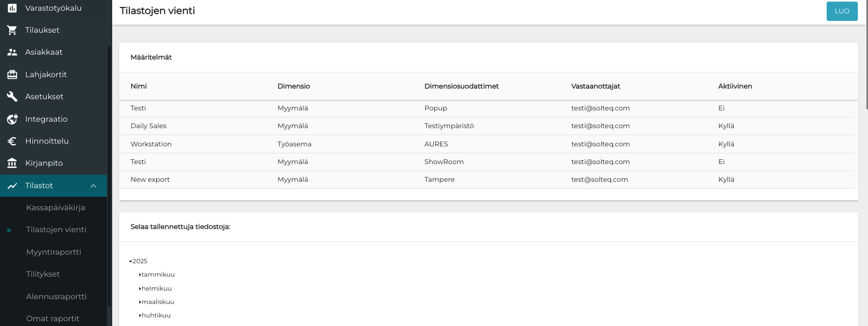868x326 pixels.
Task: Click the Kirjanpito bank building icon
Action: click(x=12, y=163)
